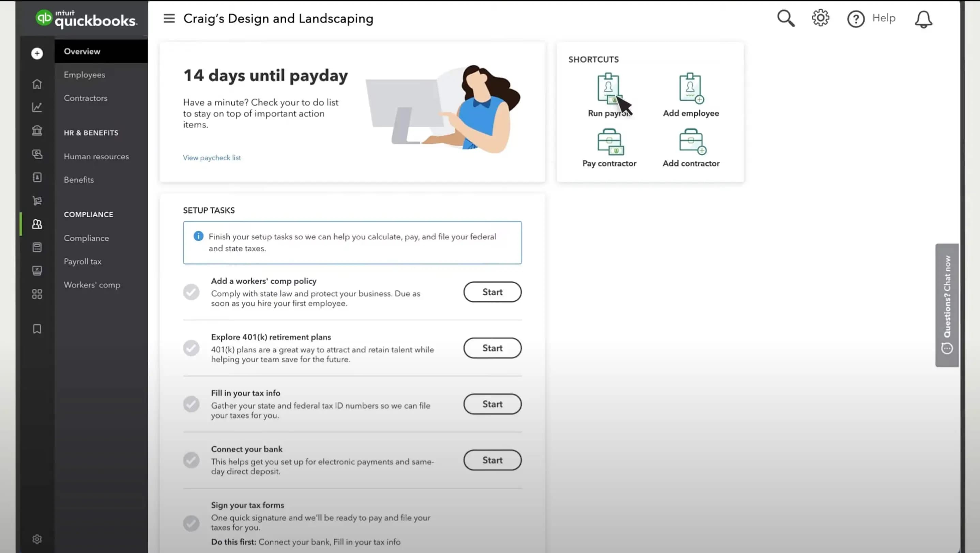Click checkmark beside Add a workers' comp policy
The height and width of the screenshot is (553, 980).
(x=191, y=292)
